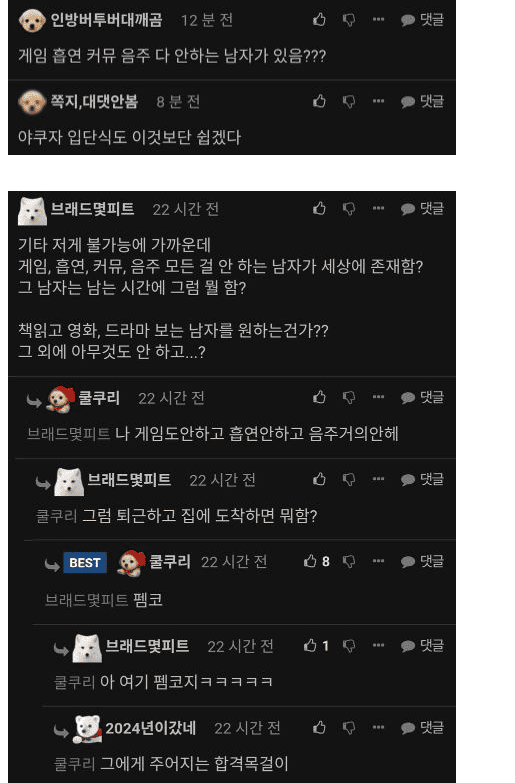Screen dimensions: 515x783
Task: Dislike the BEST comment by 쿨쿠리
Action: coord(349,561)
